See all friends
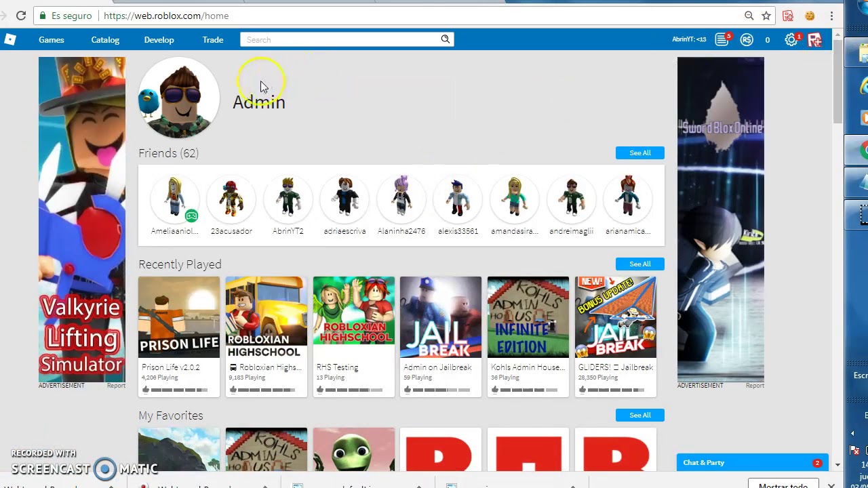868x488 pixels. coord(640,153)
